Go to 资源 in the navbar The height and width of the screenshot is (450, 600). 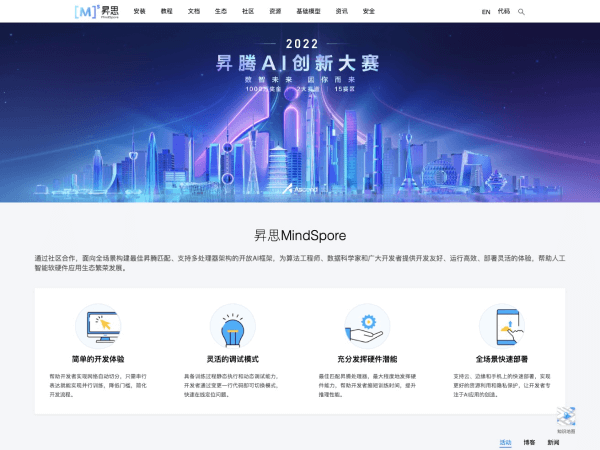pyautogui.click(x=275, y=11)
